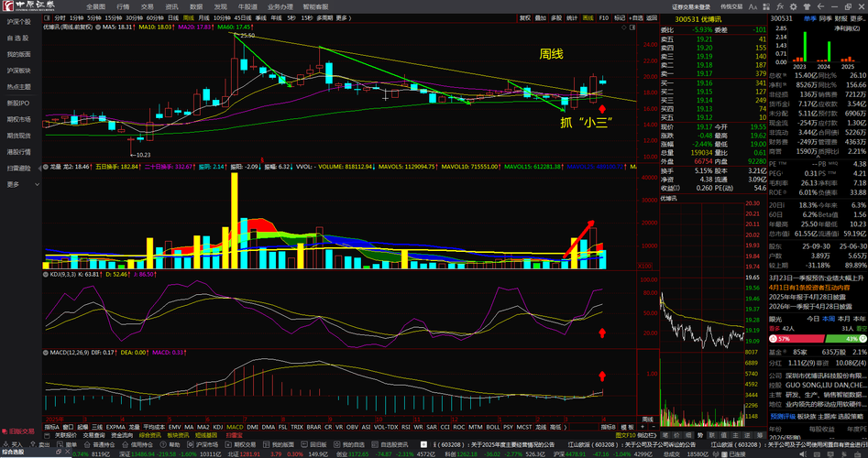Image resolution: width=868 pixels, height=458 pixels.
Task: Toggle the 统计 statistics button
Action: [572, 17]
